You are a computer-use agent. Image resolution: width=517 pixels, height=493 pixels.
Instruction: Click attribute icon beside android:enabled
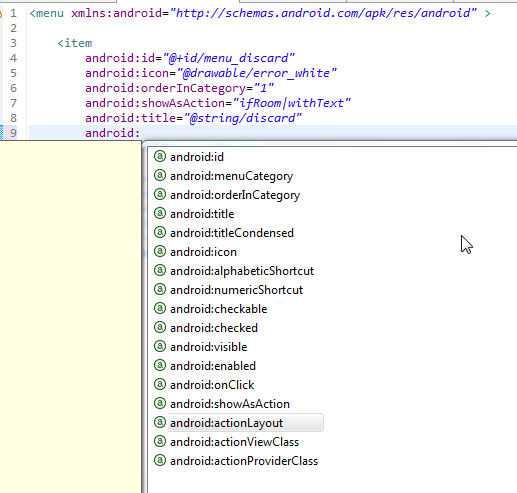click(x=160, y=365)
